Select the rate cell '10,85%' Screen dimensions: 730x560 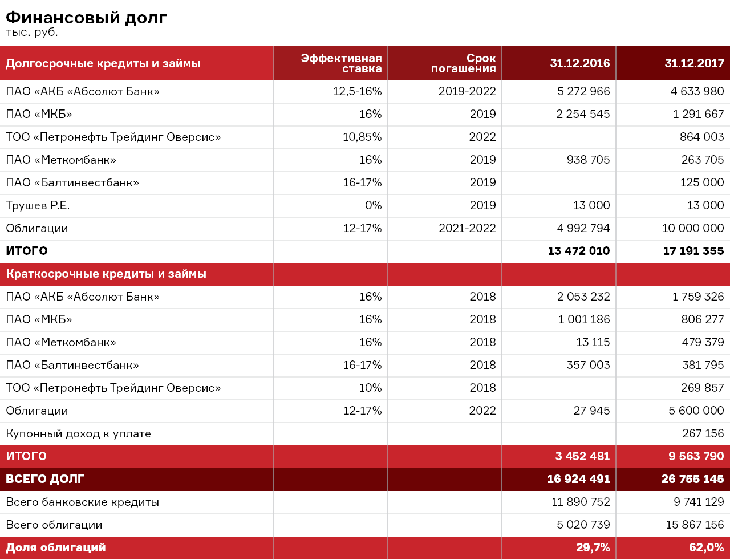(362, 137)
